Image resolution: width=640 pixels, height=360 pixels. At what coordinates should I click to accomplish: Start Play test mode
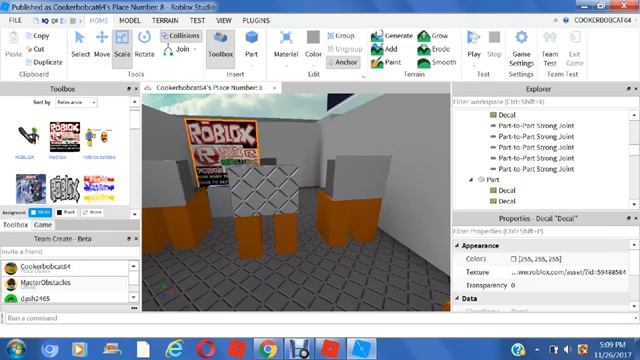(x=473, y=44)
